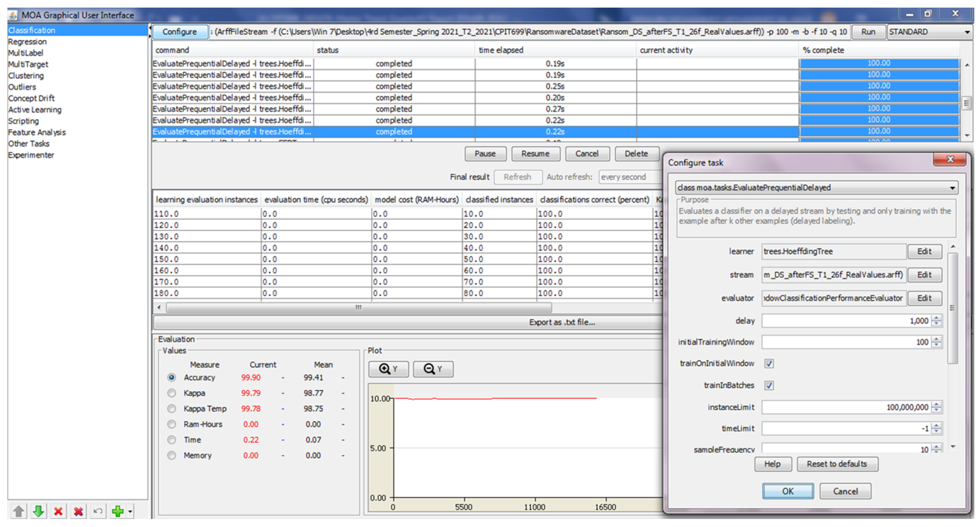
Task: Switch to the Concept Drift tab
Action: click(x=31, y=98)
